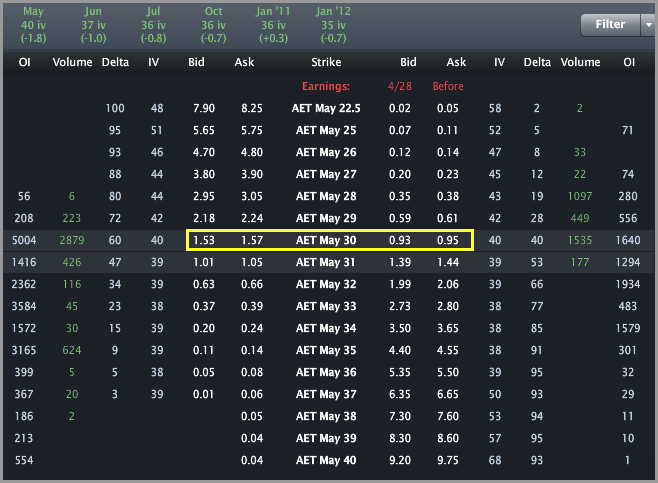
Task: Click call OI 2362 on May 32 row
Action: (24, 284)
